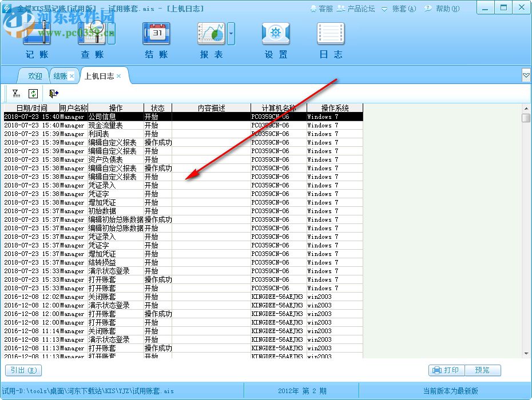Image resolution: width=532 pixels, height=400 pixels.
Task: Select the 查账 (Check Accounts) icon
Action: [x=90, y=34]
